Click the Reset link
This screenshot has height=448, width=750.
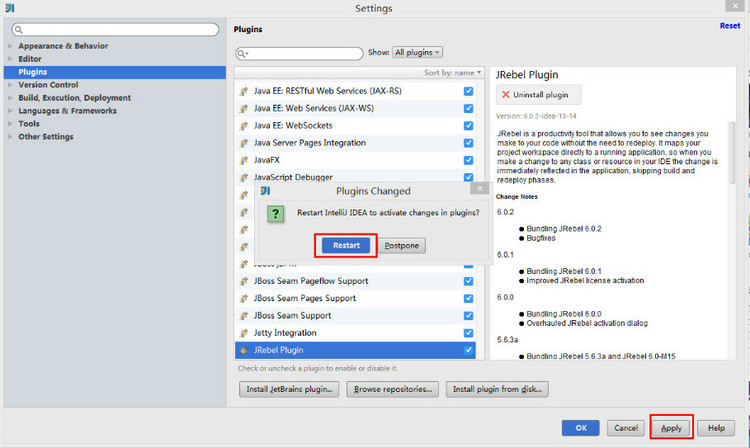(730, 26)
